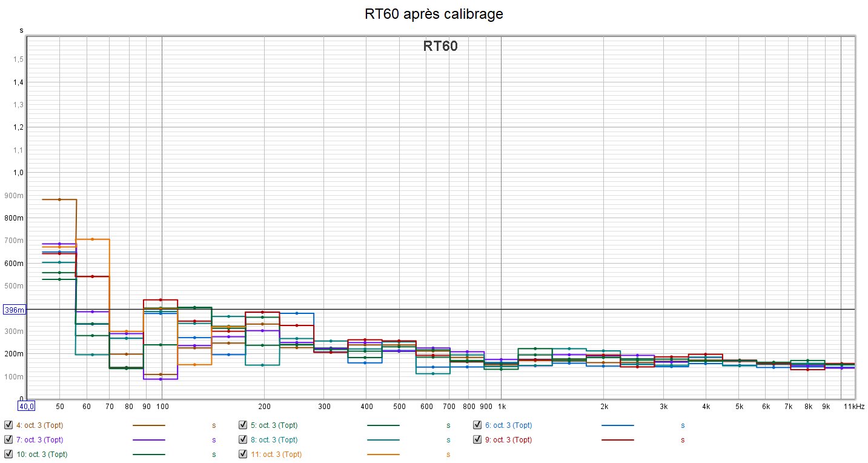Click the red line swatch for trace 9
The height and width of the screenshot is (463, 868).
tap(617, 440)
